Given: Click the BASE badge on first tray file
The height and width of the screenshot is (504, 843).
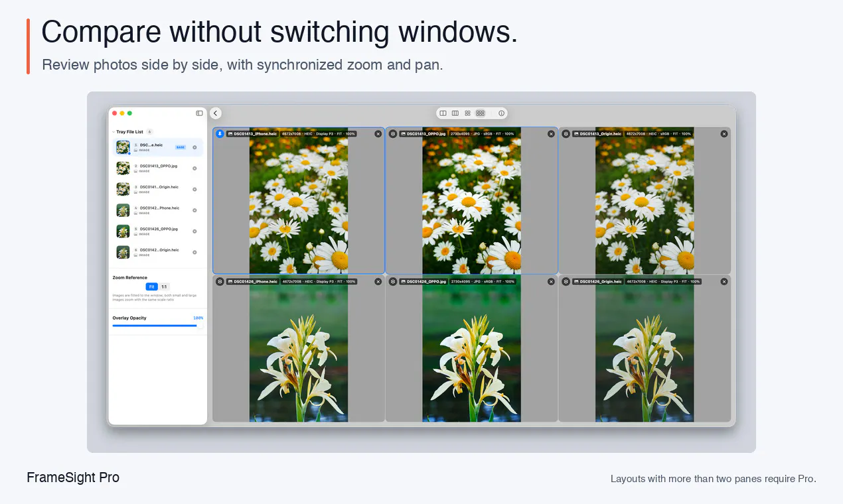Looking at the screenshot, I should point(181,147).
